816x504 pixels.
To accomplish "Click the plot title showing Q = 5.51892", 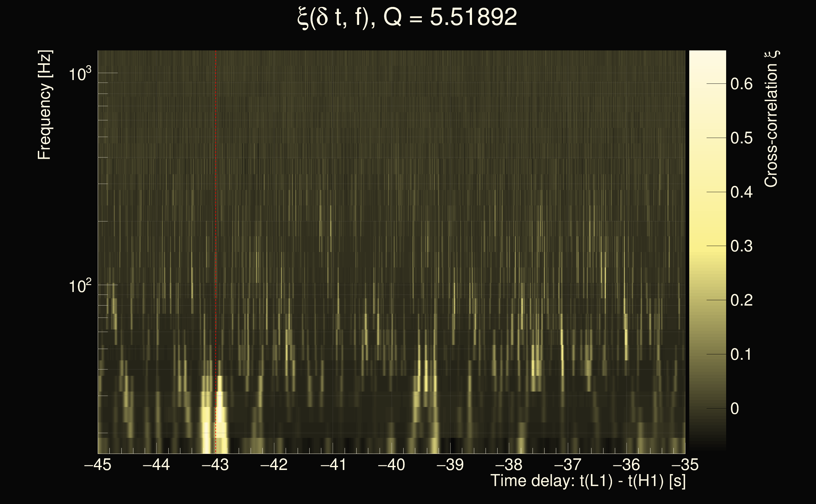I will [407, 17].
